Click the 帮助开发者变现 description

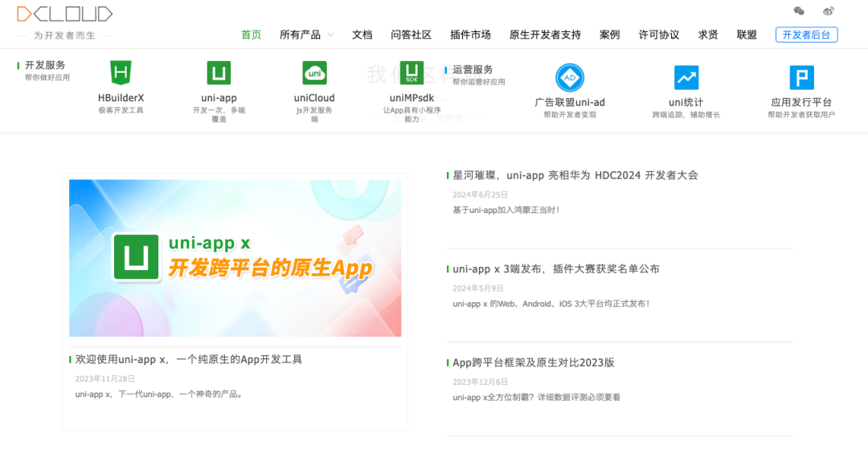pyautogui.click(x=570, y=115)
